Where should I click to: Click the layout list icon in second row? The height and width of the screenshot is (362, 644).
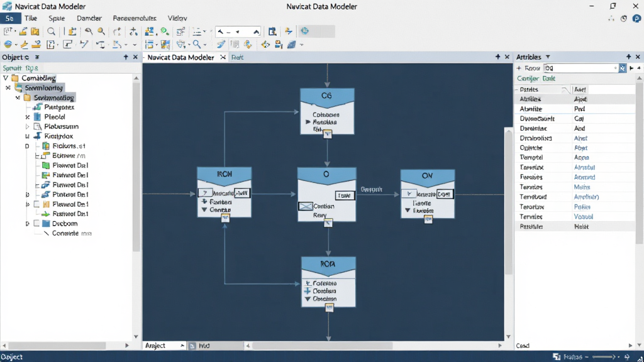(x=150, y=45)
